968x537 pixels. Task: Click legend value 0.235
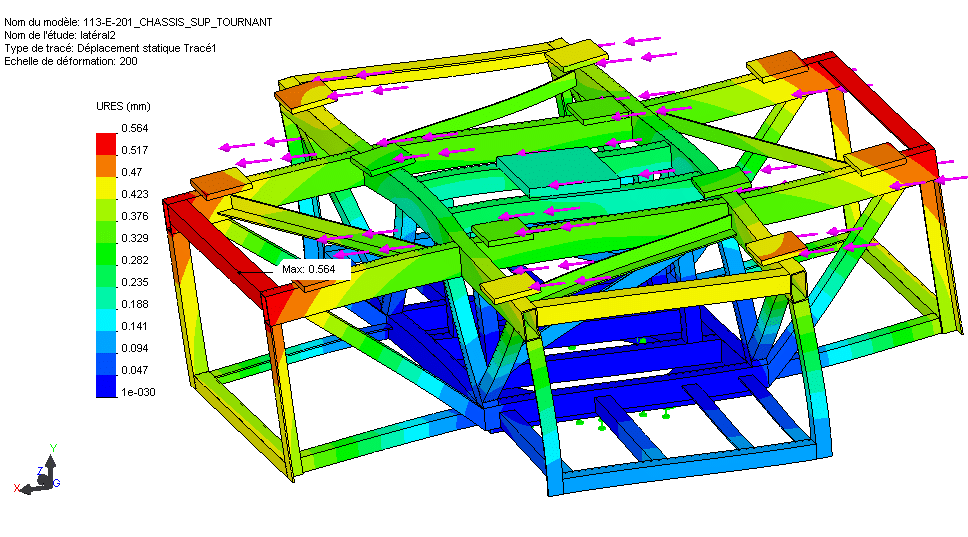click(x=135, y=282)
